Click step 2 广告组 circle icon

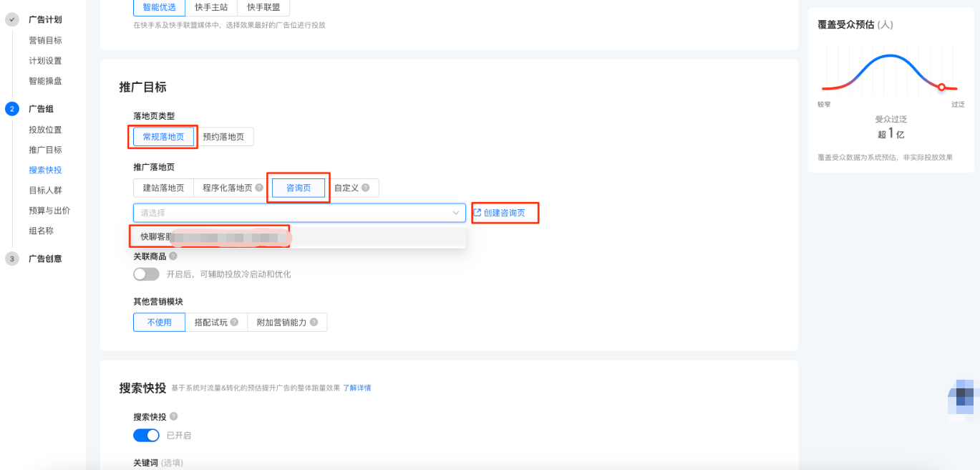pos(11,109)
